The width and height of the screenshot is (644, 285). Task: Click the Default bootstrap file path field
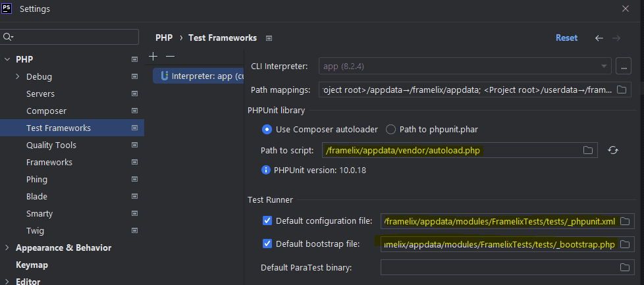(507, 244)
